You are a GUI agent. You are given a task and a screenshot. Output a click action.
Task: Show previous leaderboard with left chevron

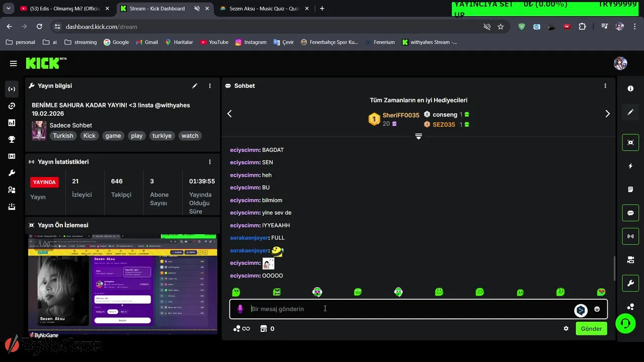(229, 114)
